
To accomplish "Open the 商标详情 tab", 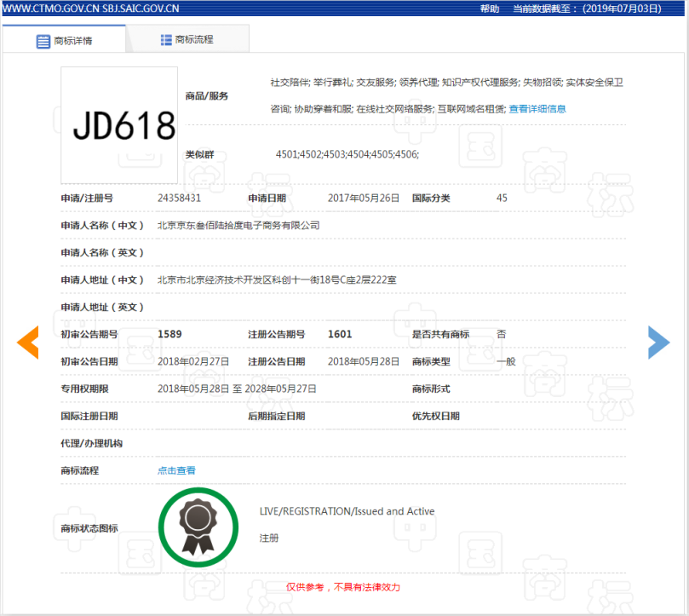I will coord(64,40).
